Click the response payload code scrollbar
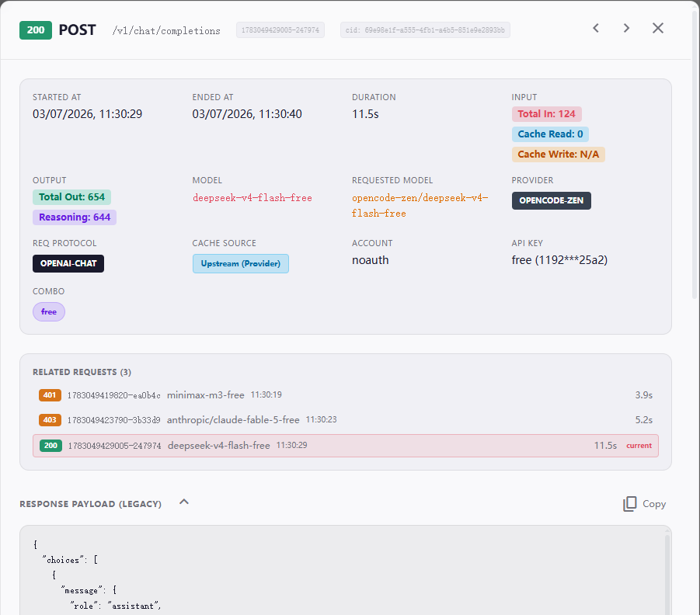Screen dimensions: 700x615 pos(668,575)
